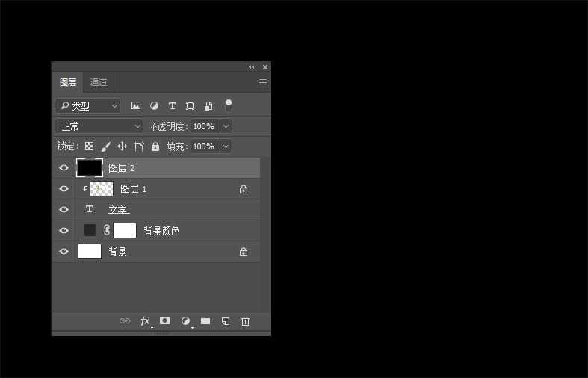588x378 pixels.
Task: Click the pixel layer filter icon
Action: 136,106
